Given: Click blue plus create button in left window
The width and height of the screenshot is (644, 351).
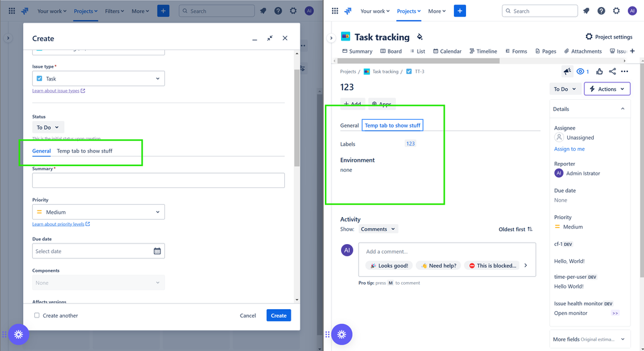Looking at the screenshot, I should click(163, 11).
